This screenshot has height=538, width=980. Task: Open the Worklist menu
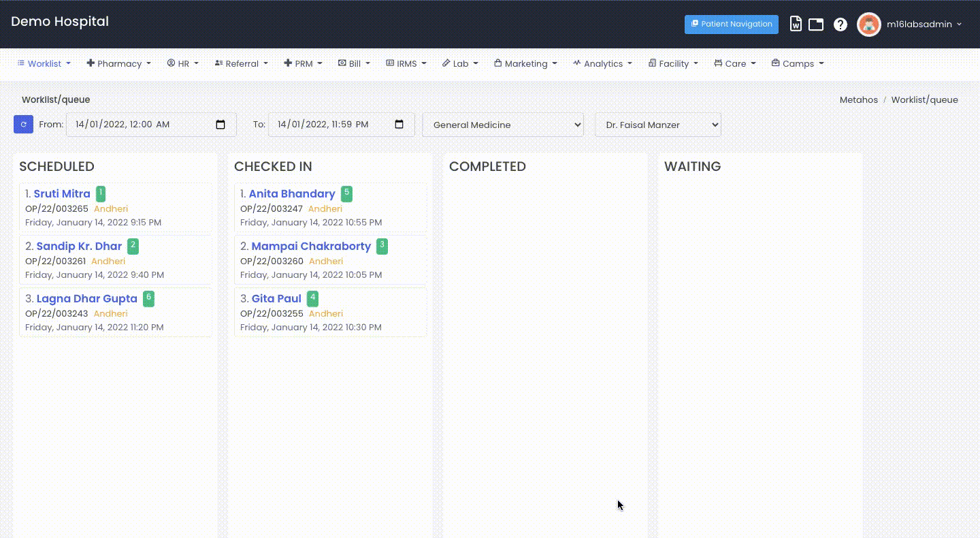(44, 63)
